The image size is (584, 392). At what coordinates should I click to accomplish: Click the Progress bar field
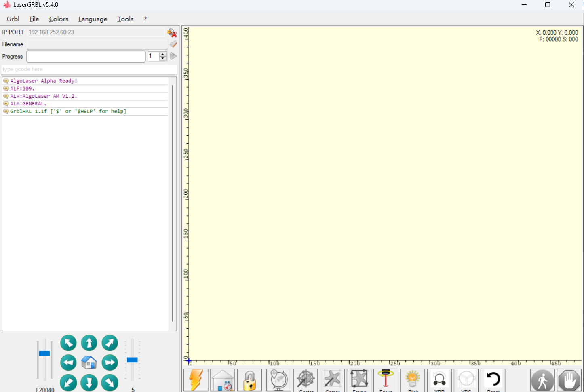[86, 57]
